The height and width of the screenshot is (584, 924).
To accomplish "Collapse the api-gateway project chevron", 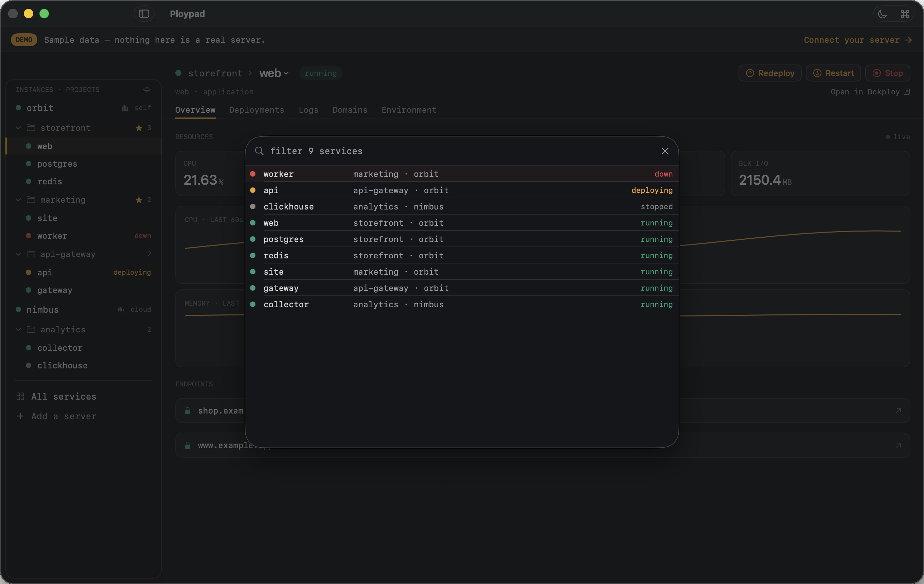I will (x=18, y=254).
